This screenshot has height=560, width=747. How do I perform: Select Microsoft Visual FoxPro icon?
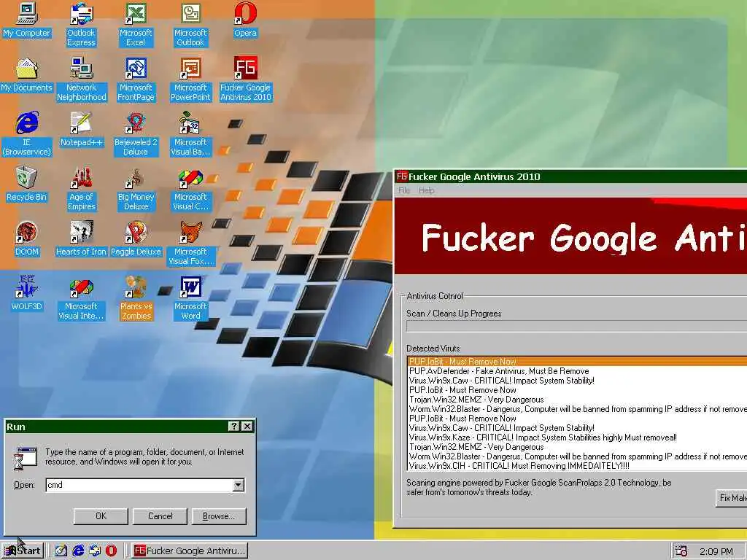point(190,244)
